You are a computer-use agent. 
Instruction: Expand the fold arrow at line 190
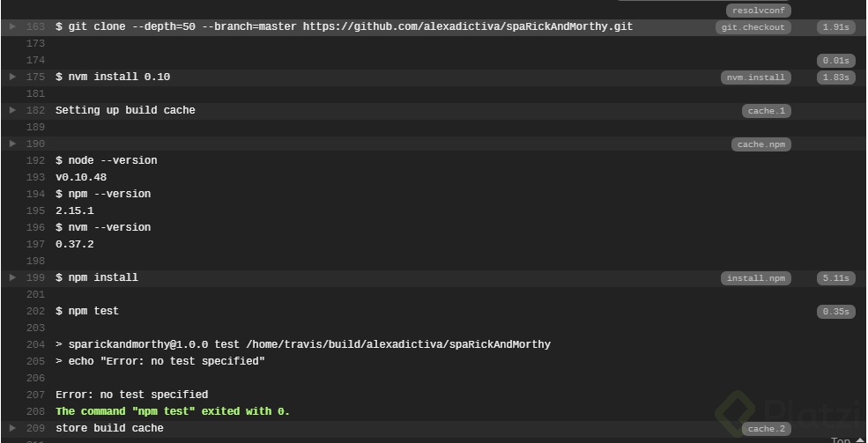pyautogui.click(x=12, y=144)
